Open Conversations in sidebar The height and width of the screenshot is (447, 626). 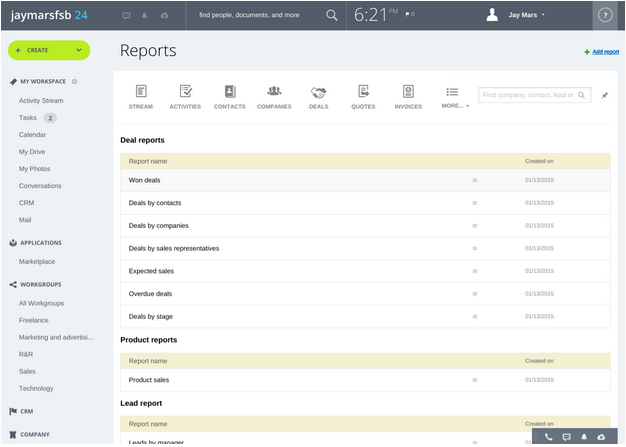tap(40, 186)
